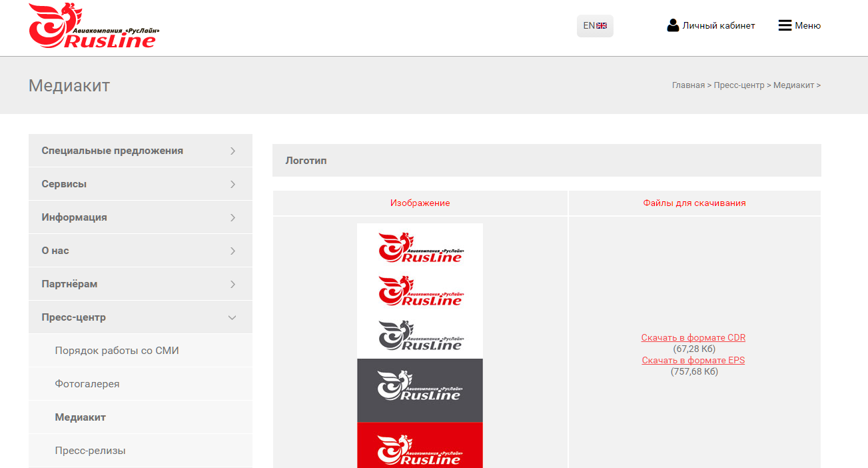The image size is (868, 468).
Task: Open the Специальные предложения sidebar item
Action: tap(141, 151)
